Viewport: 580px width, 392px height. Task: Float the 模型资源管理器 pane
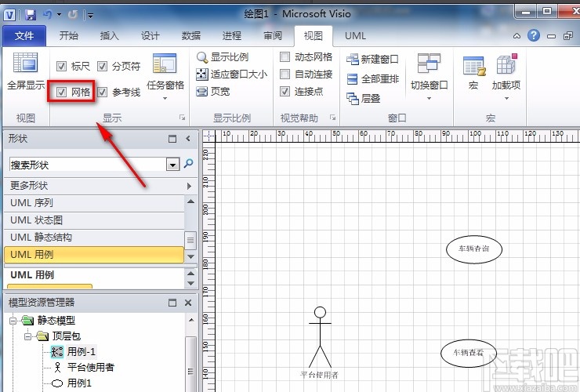pos(172,303)
